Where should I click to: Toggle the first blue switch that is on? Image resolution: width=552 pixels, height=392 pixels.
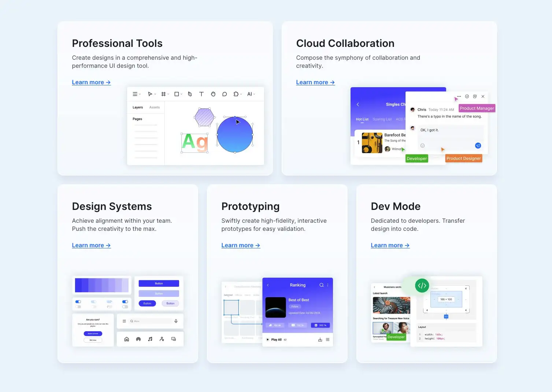tap(78, 302)
